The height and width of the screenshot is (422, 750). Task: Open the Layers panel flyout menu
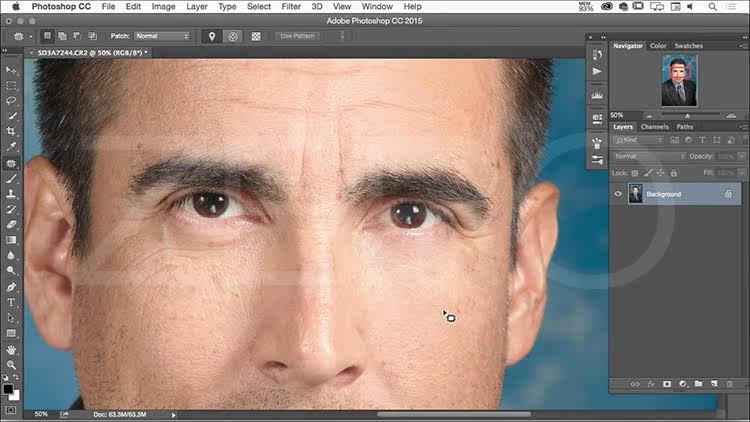pyautogui.click(x=743, y=127)
